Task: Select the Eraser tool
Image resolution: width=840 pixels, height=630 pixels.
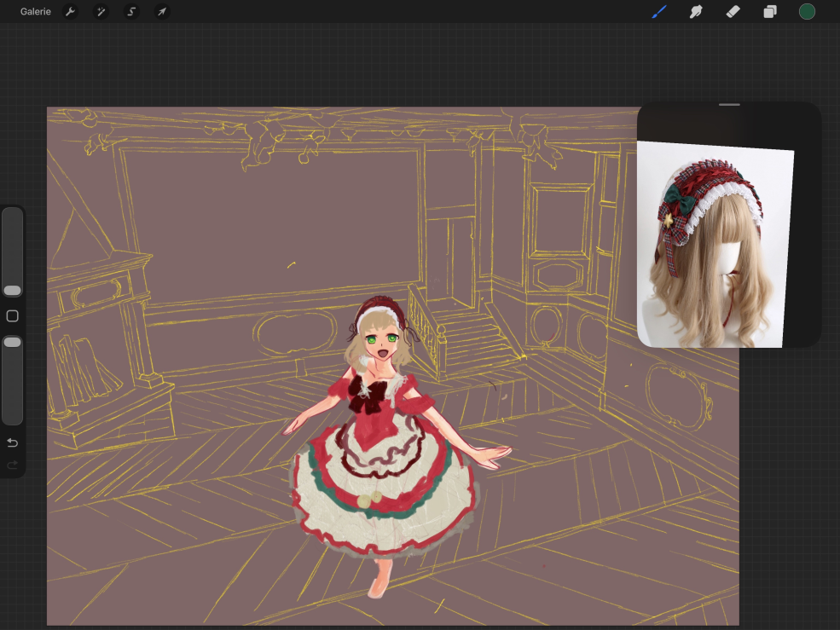Action: pyautogui.click(x=733, y=12)
